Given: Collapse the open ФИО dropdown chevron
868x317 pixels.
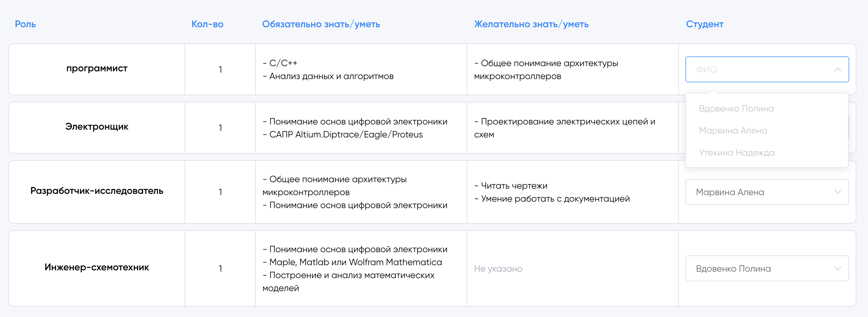Looking at the screenshot, I should [837, 70].
